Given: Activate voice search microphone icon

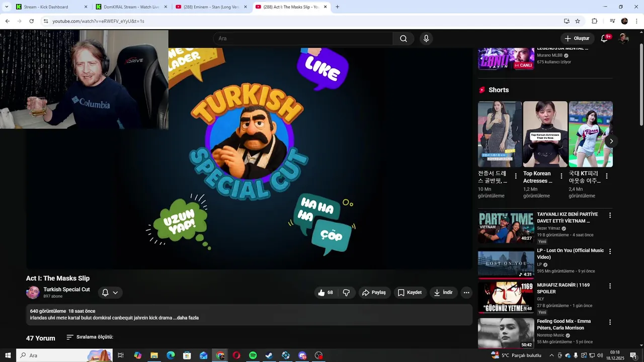Looking at the screenshot, I should pos(426,39).
